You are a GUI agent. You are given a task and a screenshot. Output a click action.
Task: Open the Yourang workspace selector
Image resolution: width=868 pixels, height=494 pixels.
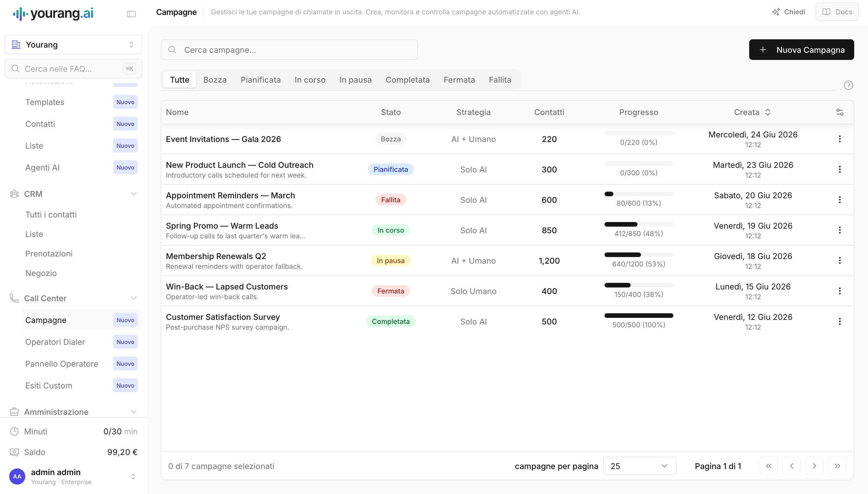pos(73,44)
